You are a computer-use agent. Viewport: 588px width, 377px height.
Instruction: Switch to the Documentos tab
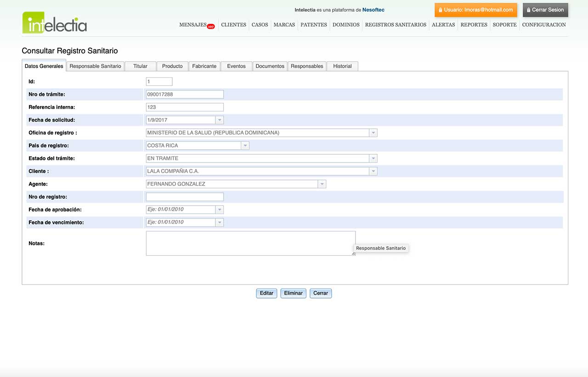(x=270, y=66)
